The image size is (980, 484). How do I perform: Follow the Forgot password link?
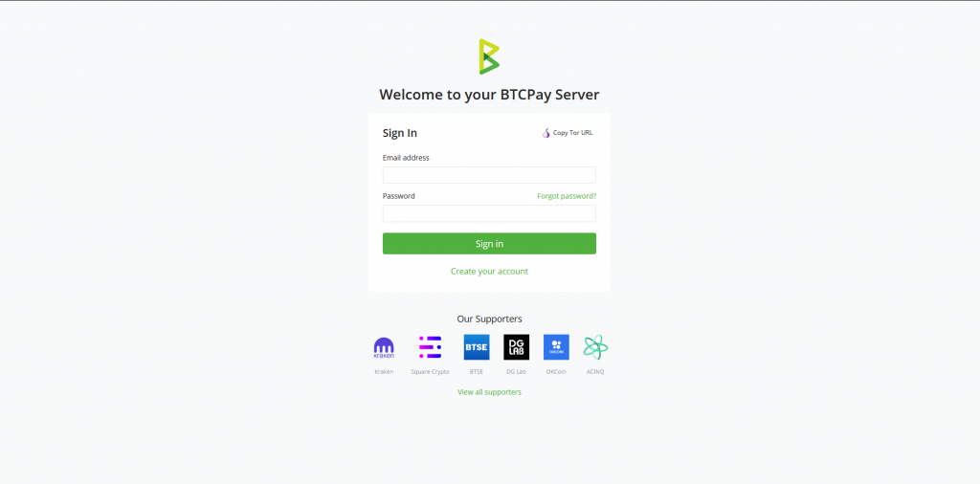[x=567, y=196]
